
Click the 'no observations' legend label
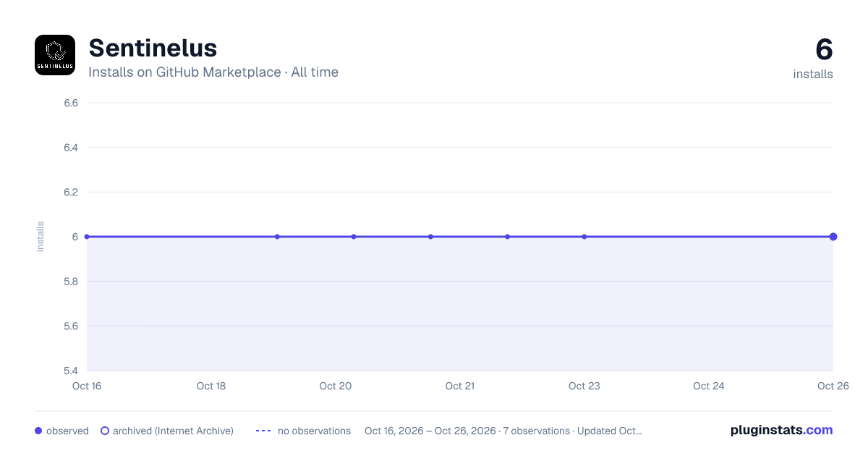(314, 431)
